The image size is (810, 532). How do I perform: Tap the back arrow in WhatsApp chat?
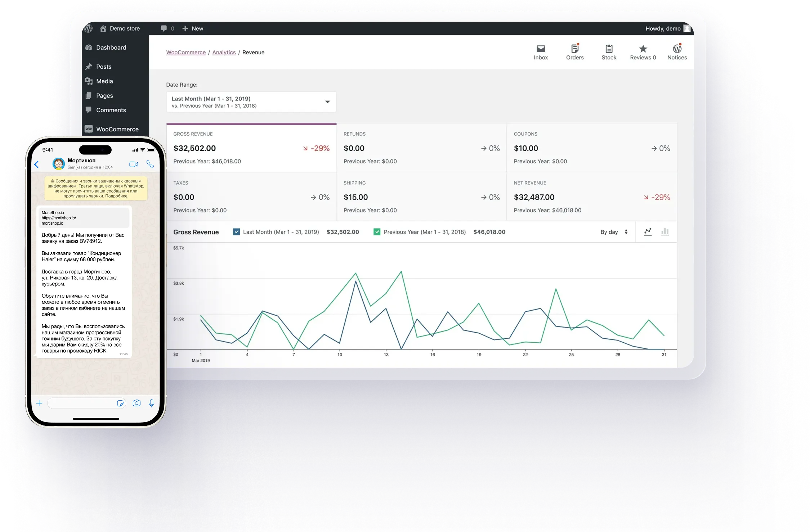pyautogui.click(x=36, y=164)
